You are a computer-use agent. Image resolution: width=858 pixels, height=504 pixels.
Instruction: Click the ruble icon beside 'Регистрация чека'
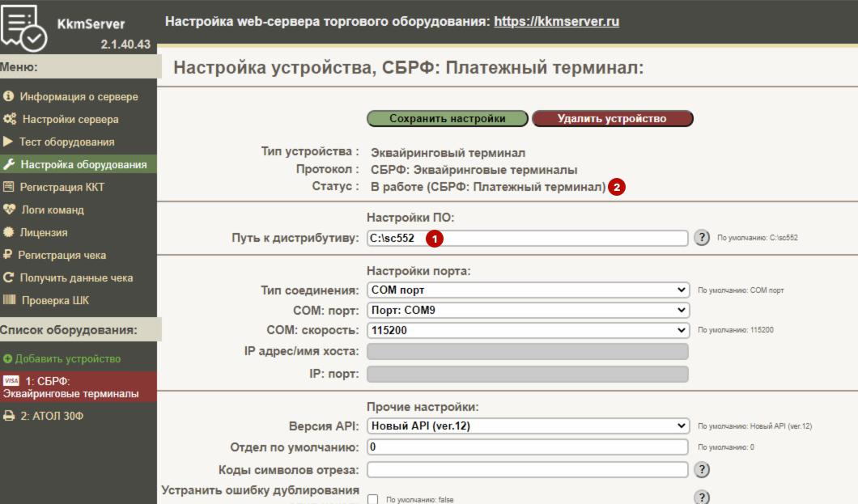click(x=7, y=255)
